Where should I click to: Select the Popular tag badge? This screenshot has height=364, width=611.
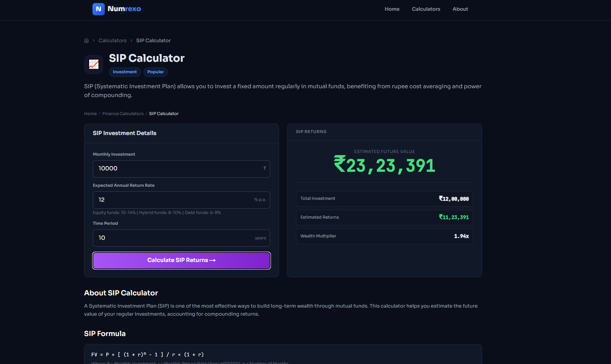tap(155, 72)
